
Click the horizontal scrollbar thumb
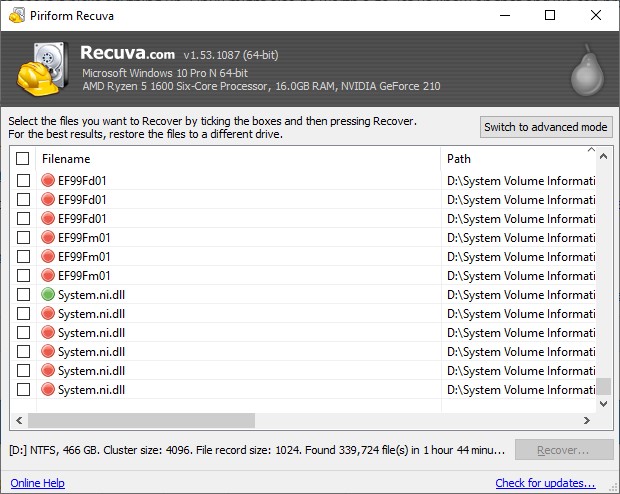click(141, 420)
